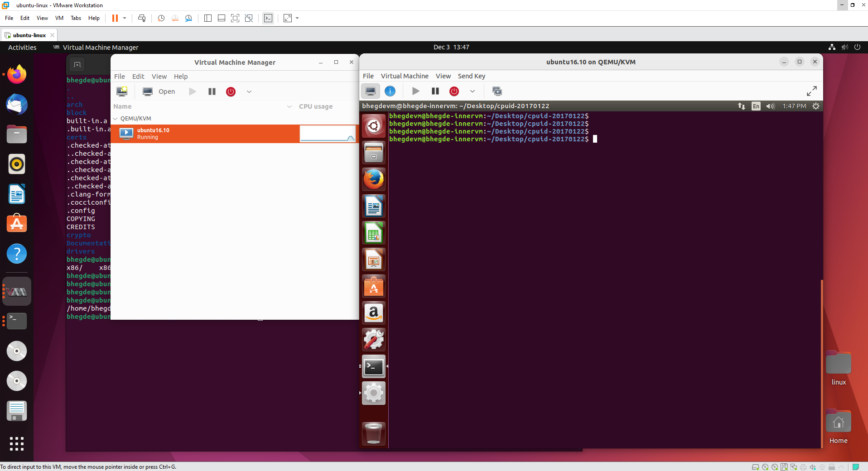
Task: Pause the ubuntu16.10 guest in QEMU toolbar
Action: point(435,91)
